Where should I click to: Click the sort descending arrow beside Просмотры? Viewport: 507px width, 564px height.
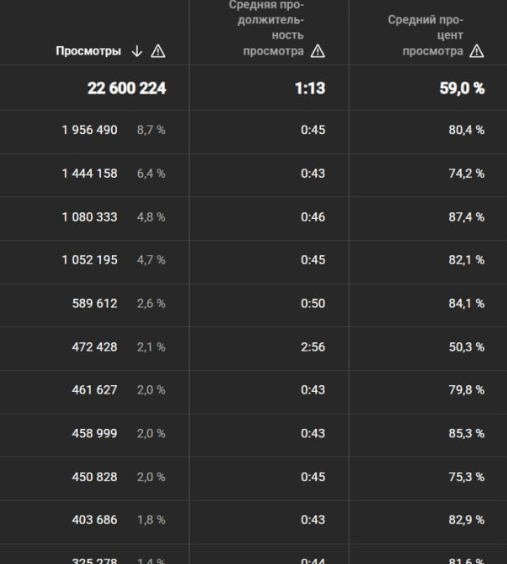(x=137, y=51)
